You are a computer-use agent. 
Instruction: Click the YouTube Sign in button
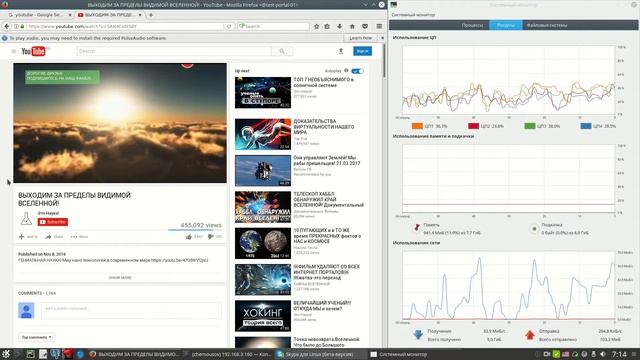click(x=362, y=51)
